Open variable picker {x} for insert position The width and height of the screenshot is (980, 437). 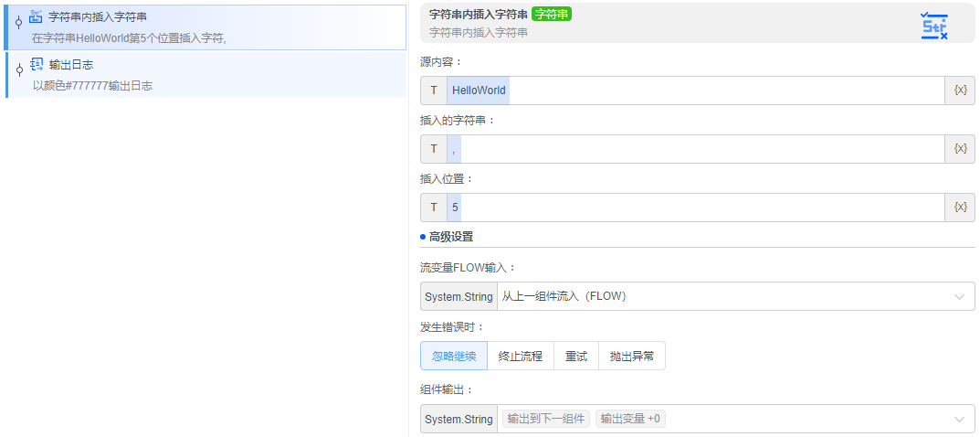tap(960, 208)
